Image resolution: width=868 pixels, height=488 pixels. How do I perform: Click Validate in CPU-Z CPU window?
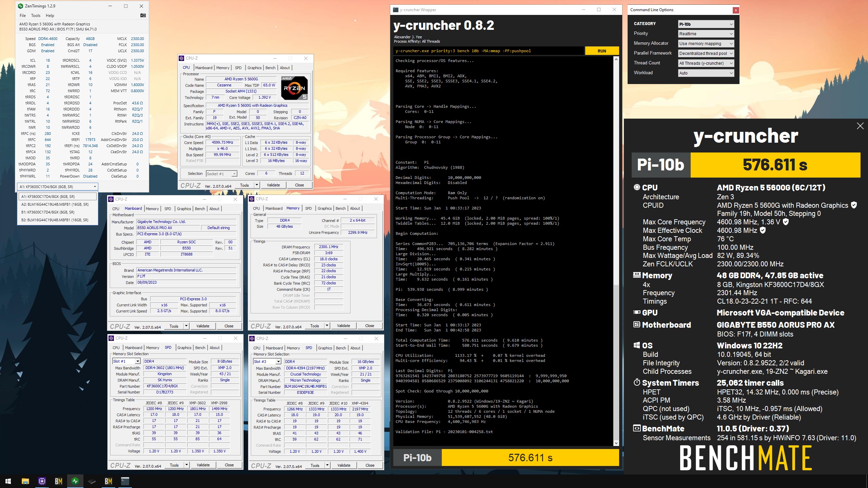(x=273, y=185)
